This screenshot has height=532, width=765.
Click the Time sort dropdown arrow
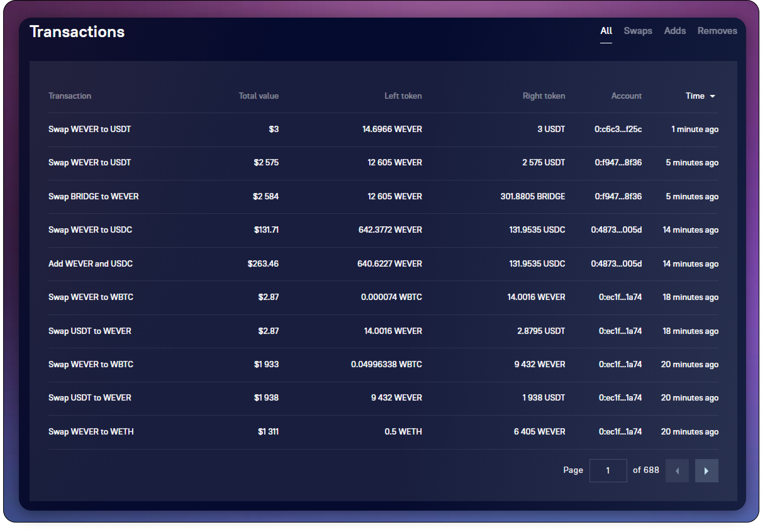[x=712, y=96]
